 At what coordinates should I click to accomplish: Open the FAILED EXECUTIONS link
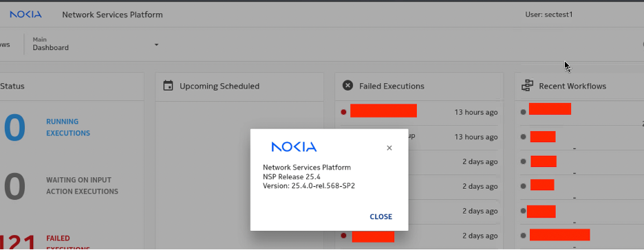(67, 243)
